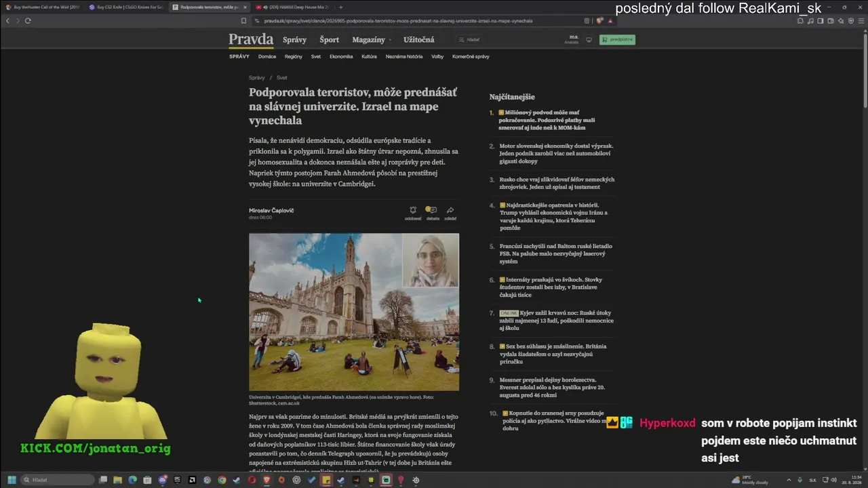Click the Pravda logo
Image resolution: width=868 pixels, height=488 pixels.
(x=251, y=39)
